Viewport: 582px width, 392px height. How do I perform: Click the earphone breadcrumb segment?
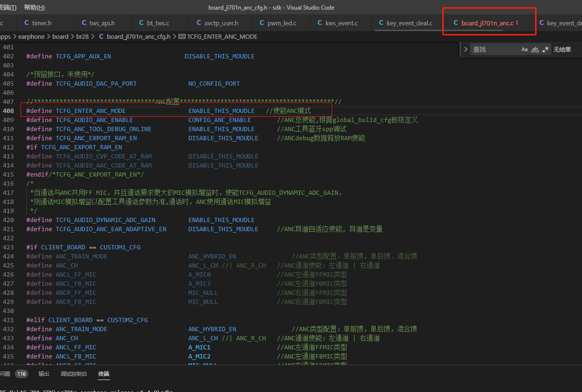(x=31, y=36)
